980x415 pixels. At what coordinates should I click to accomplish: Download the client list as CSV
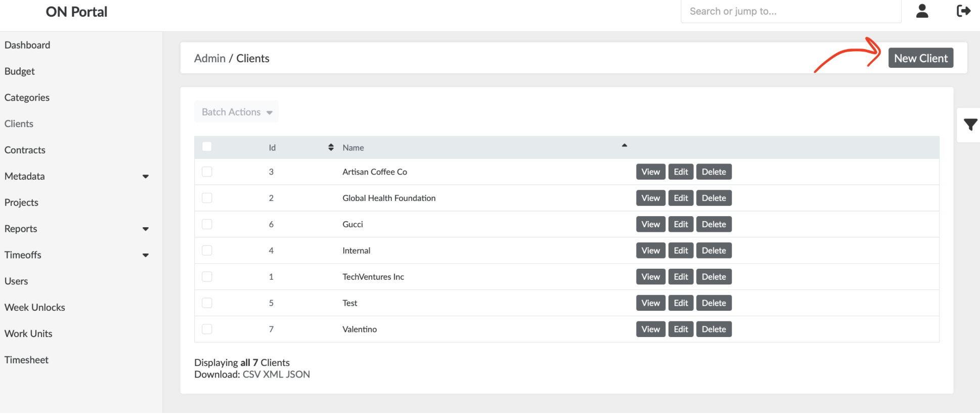coord(251,375)
